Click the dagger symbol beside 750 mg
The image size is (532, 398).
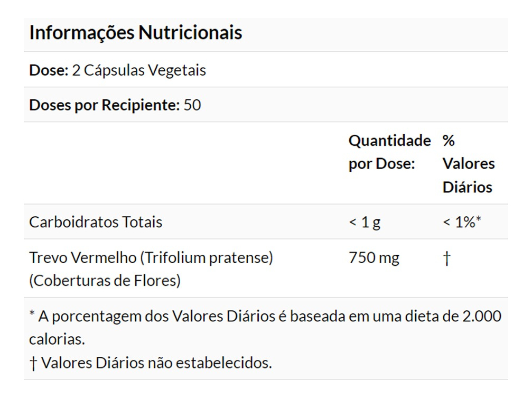[x=447, y=258]
